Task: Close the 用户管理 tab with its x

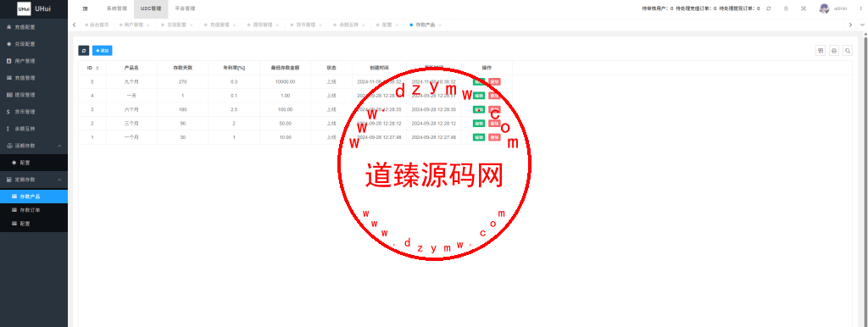Action: coord(147,25)
